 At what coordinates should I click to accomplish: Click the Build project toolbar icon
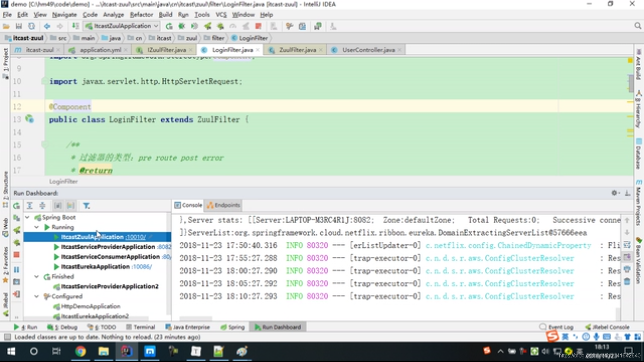75,26
